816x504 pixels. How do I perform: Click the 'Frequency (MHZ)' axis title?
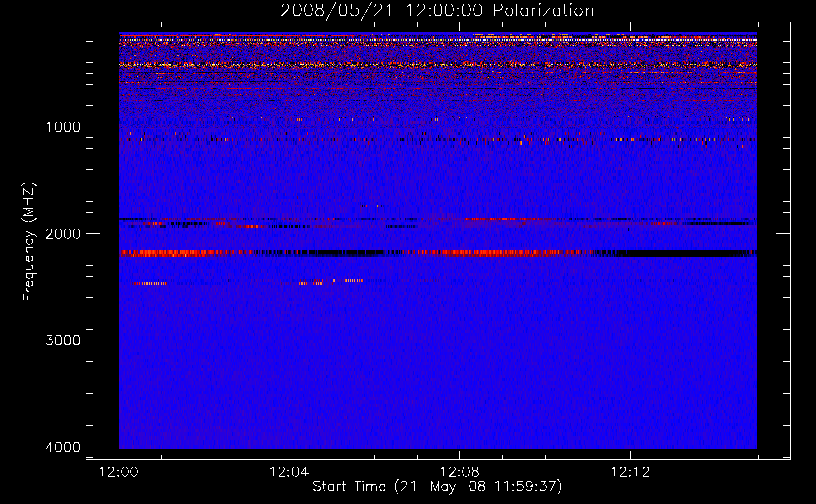pos(29,241)
